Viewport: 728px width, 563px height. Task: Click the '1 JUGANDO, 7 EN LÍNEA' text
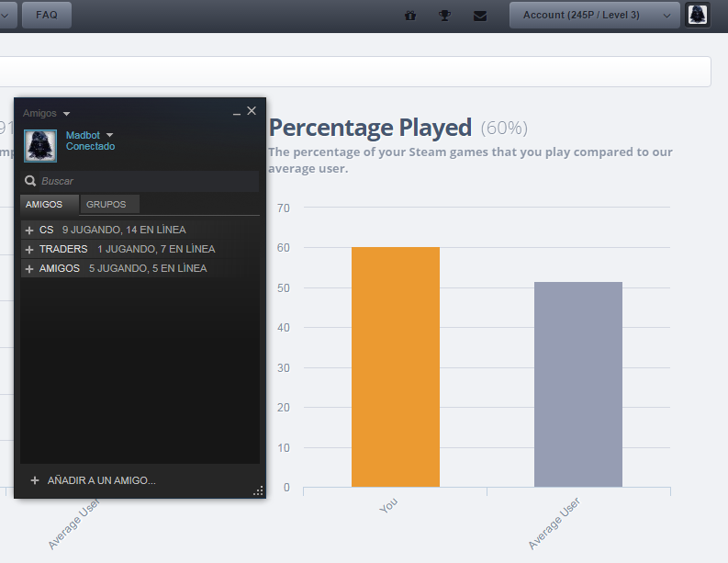click(156, 250)
